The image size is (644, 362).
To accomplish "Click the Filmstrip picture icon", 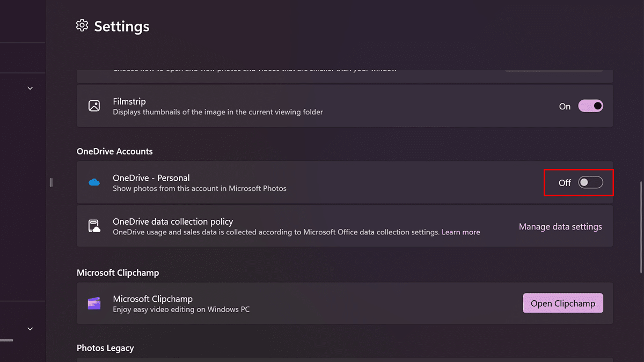I will (x=94, y=106).
